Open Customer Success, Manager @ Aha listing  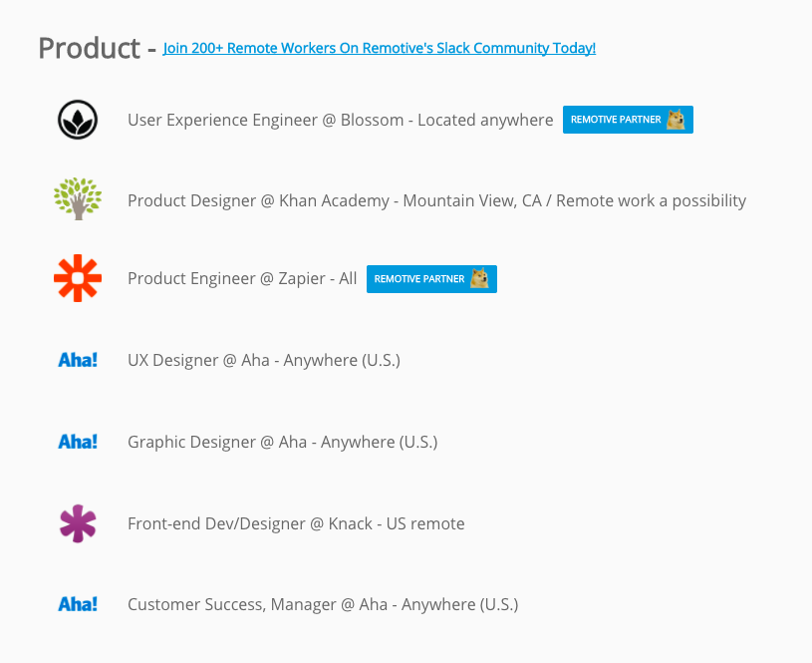[323, 604]
